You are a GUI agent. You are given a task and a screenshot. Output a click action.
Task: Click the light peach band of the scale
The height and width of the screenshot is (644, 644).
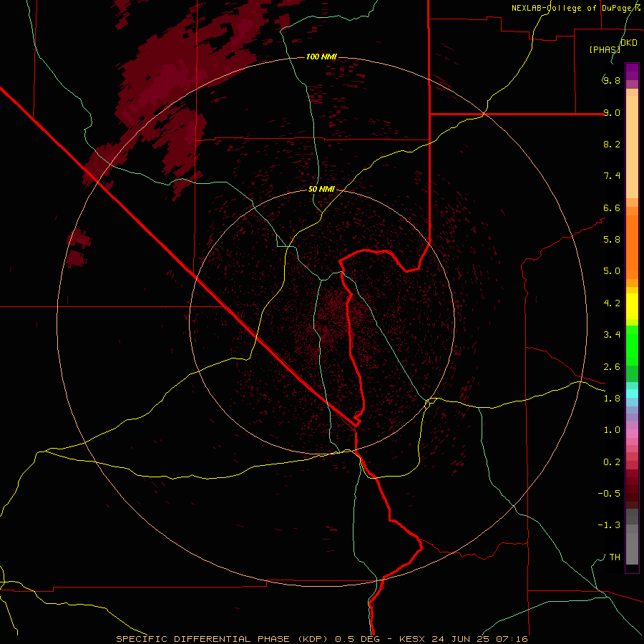pyautogui.click(x=632, y=147)
